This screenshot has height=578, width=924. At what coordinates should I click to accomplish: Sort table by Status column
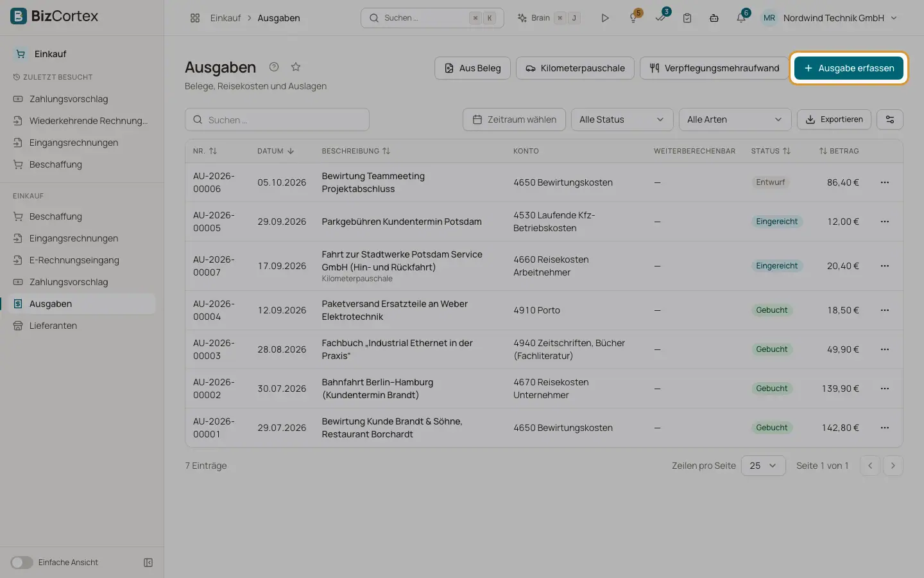[771, 151]
